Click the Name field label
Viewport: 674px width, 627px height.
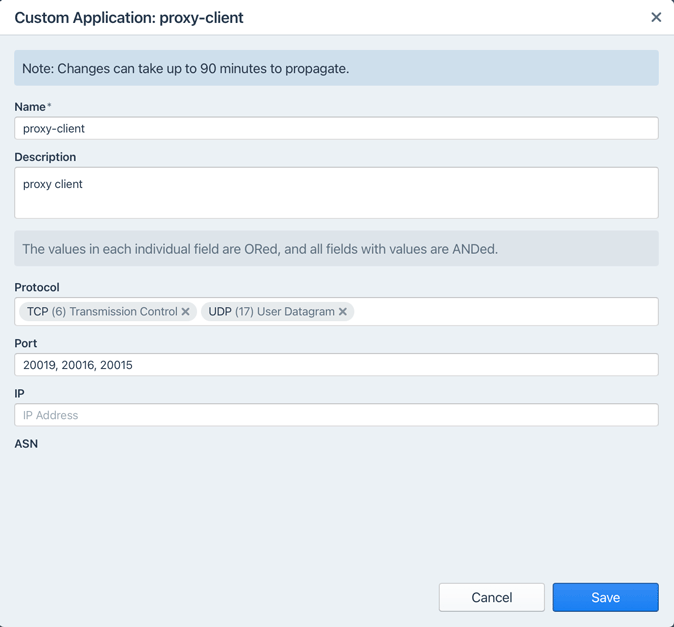pos(30,107)
